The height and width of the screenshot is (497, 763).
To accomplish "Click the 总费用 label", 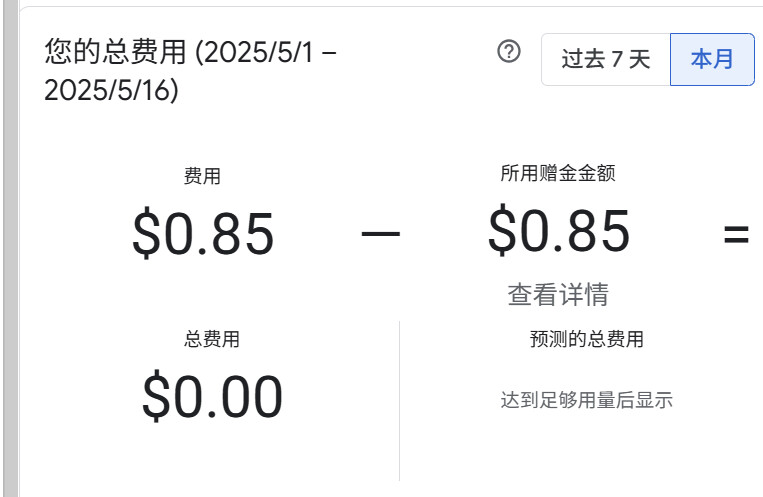I will click(212, 339).
